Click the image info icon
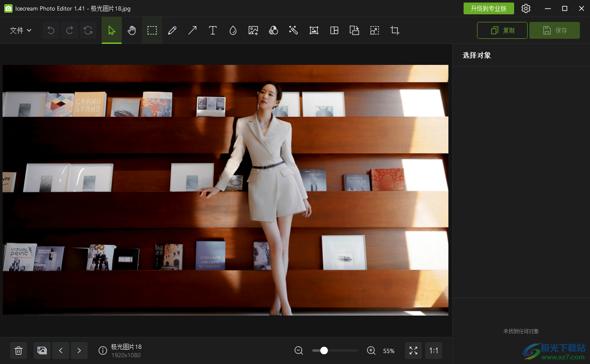The width and height of the screenshot is (590, 364). (102, 351)
